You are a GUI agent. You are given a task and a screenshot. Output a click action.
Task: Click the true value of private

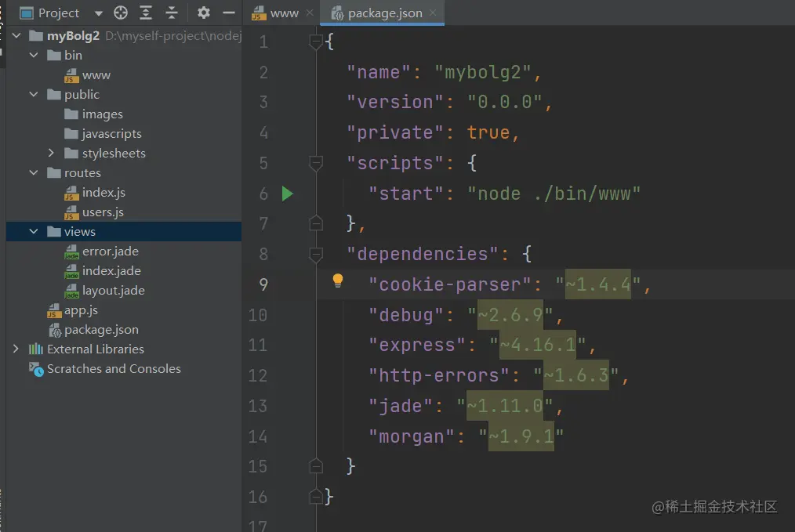coord(488,132)
